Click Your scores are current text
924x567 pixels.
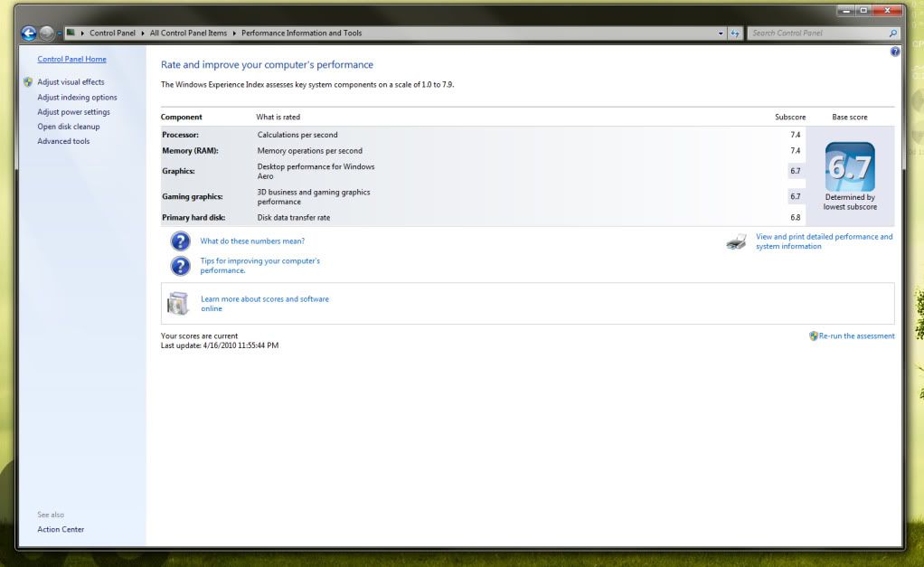[x=199, y=336]
